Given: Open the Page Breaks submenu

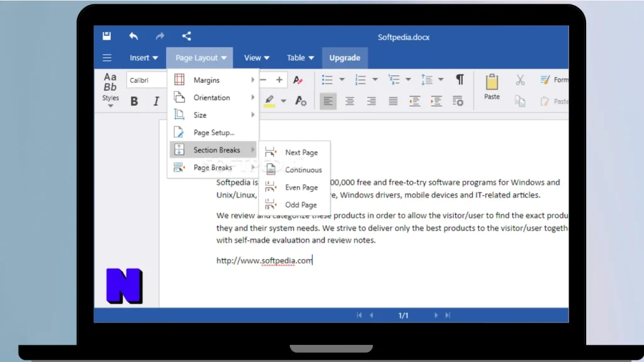Looking at the screenshot, I should pos(214,167).
